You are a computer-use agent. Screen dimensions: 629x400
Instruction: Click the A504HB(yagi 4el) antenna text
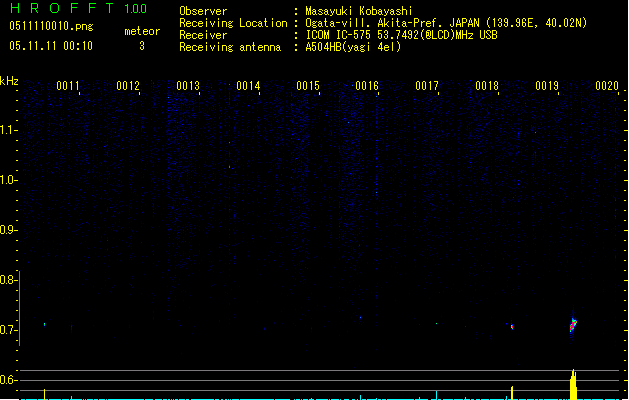[353, 47]
